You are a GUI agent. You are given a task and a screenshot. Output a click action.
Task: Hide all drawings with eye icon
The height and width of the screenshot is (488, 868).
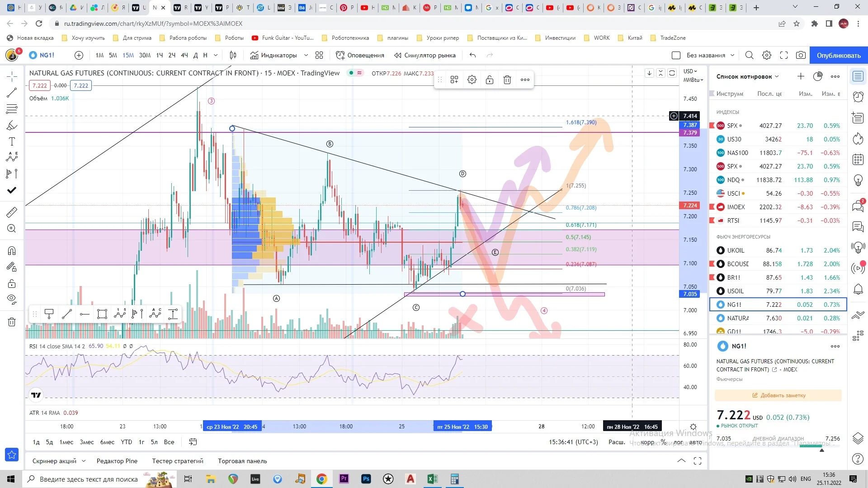[12, 299]
